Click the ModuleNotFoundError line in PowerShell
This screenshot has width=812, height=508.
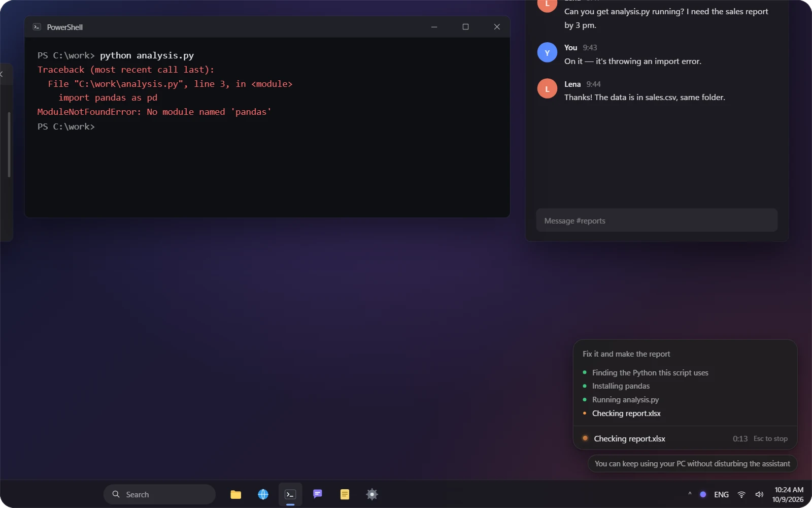point(154,112)
